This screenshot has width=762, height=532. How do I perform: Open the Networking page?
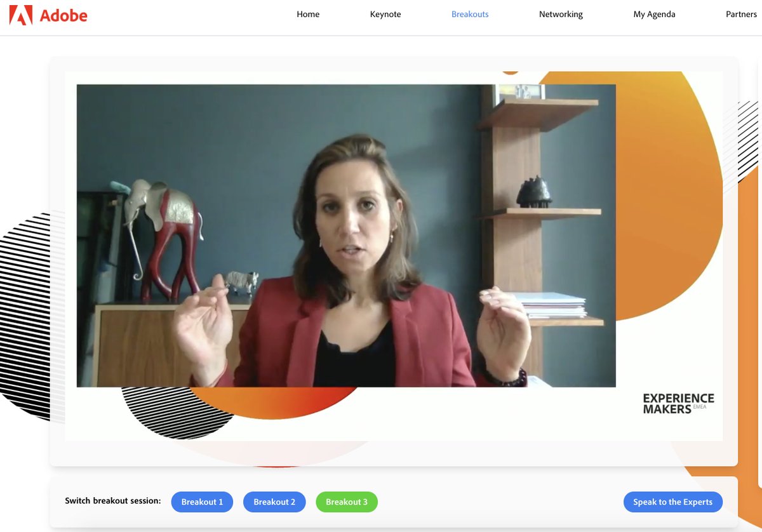[x=561, y=14]
